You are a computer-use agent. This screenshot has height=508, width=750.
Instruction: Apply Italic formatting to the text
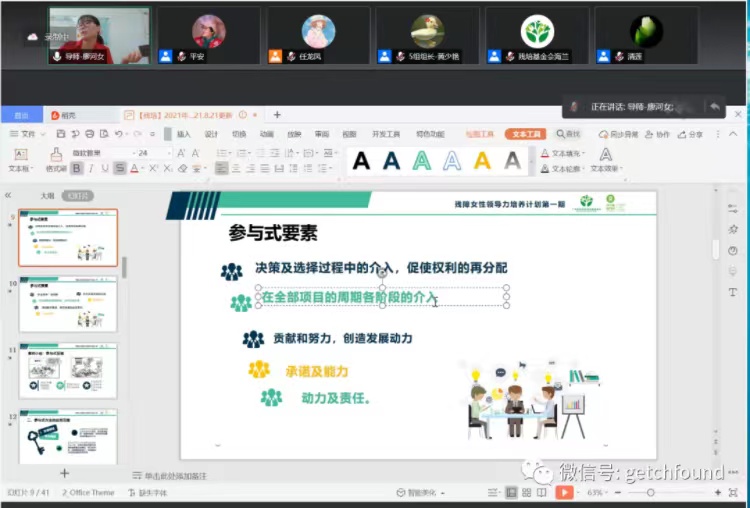91,168
